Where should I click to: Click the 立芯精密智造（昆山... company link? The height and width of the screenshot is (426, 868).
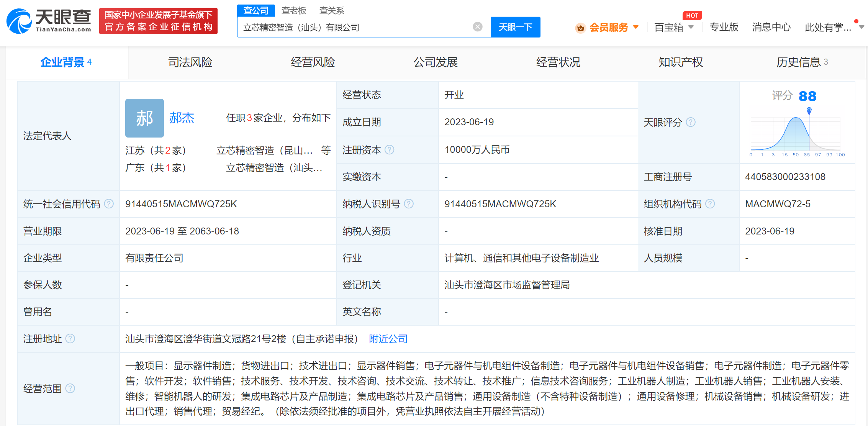pyautogui.click(x=265, y=150)
